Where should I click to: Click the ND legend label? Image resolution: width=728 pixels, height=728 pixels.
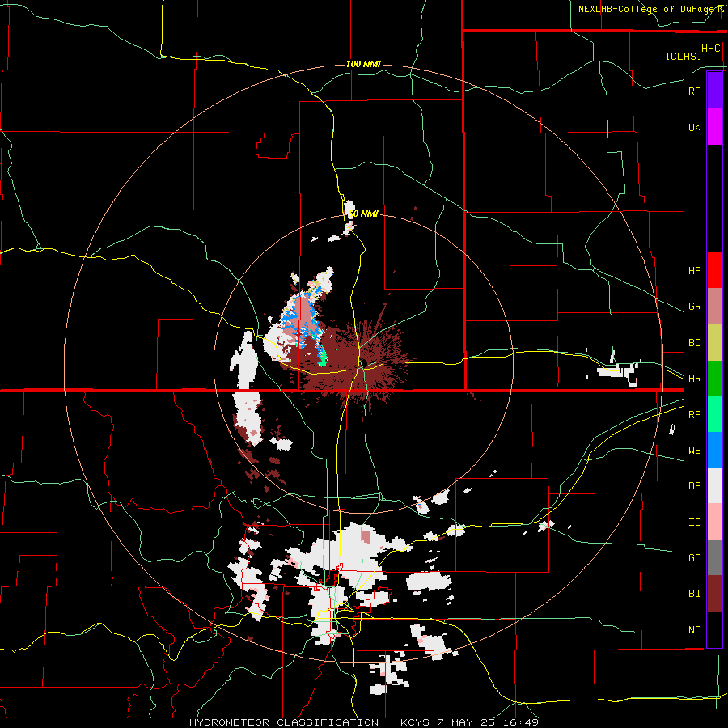[x=694, y=630]
